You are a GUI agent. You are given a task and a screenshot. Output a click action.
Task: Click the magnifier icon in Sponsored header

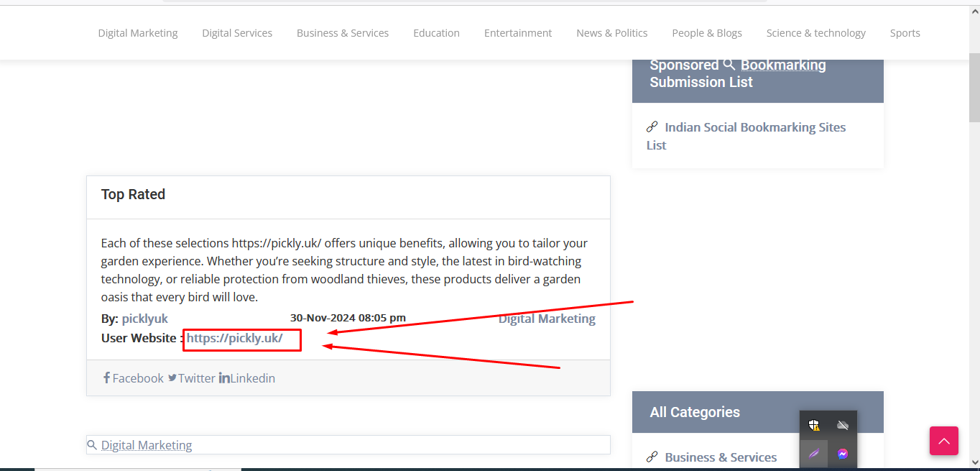point(729,65)
